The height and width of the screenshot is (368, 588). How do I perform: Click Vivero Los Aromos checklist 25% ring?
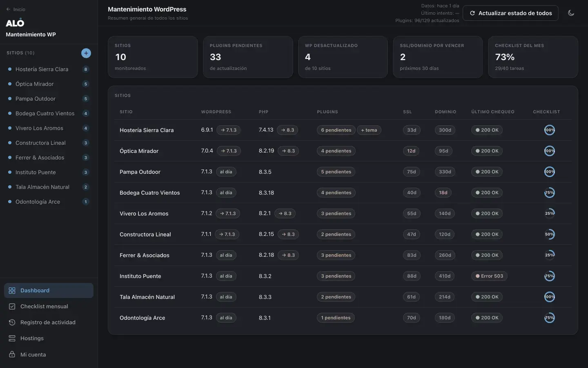[550, 213]
